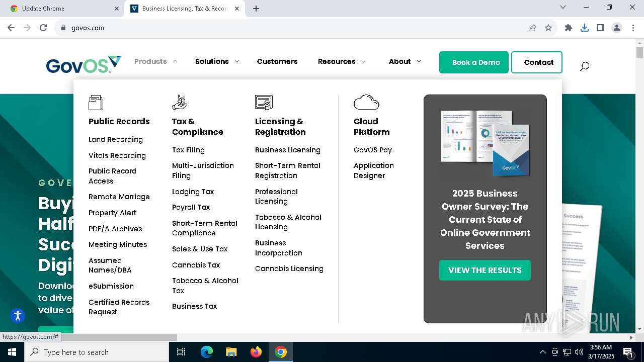Click the Public Records folder icon

click(x=96, y=103)
